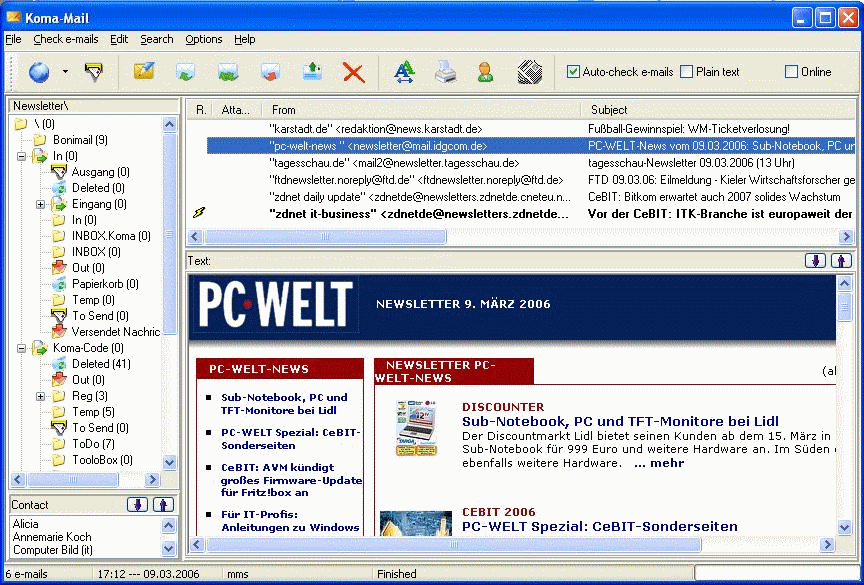864x585 pixels.
Task: Click the To Send (0) folder under Koma-Code
Action: point(100,427)
